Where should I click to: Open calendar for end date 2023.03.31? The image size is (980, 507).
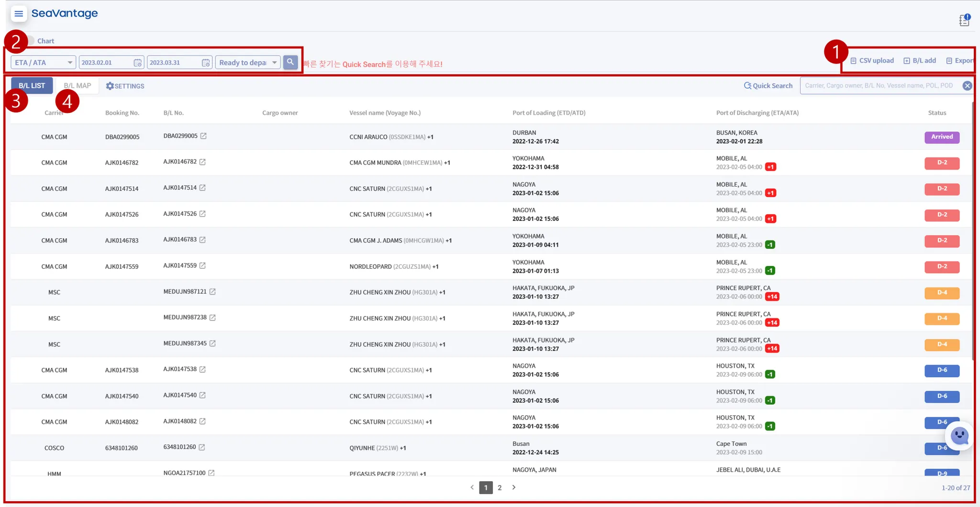click(x=206, y=63)
